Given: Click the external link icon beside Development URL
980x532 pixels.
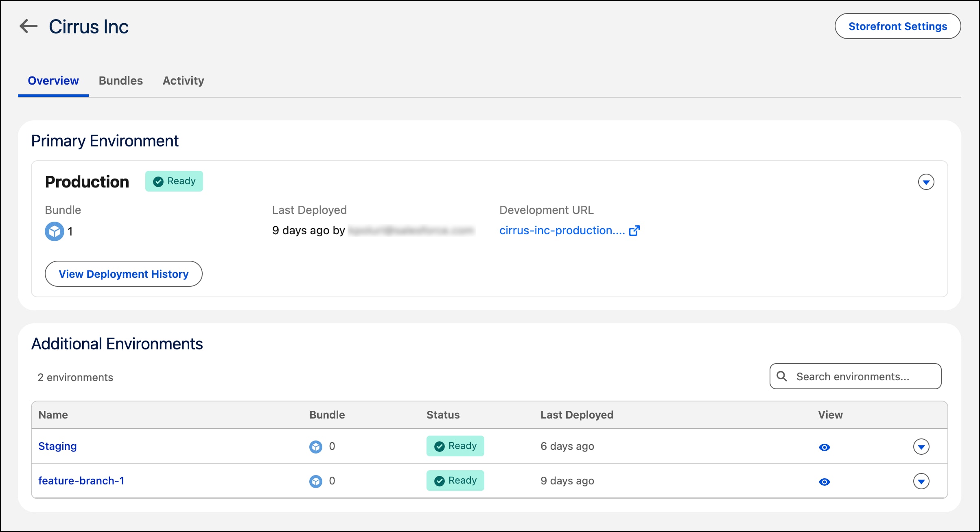Looking at the screenshot, I should tap(634, 231).
